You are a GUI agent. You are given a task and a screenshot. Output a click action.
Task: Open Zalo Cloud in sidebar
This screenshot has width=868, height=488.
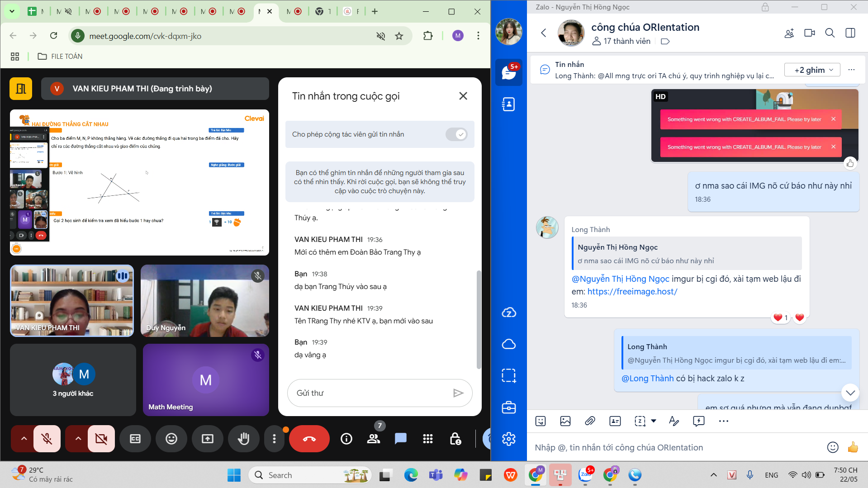(x=509, y=313)
